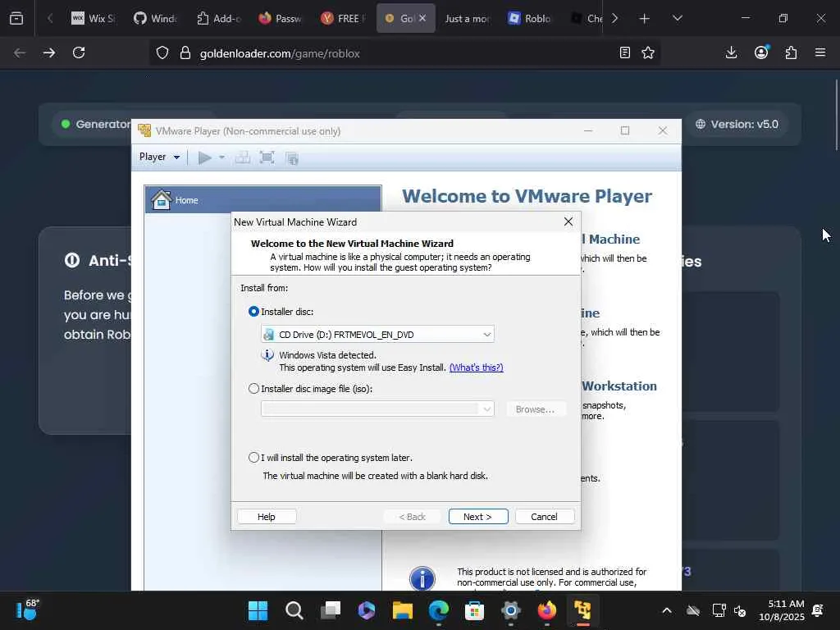The image size is (840, 630).
Task: Open the CD Drive (D:) dropdown
Action: point(377,335)
